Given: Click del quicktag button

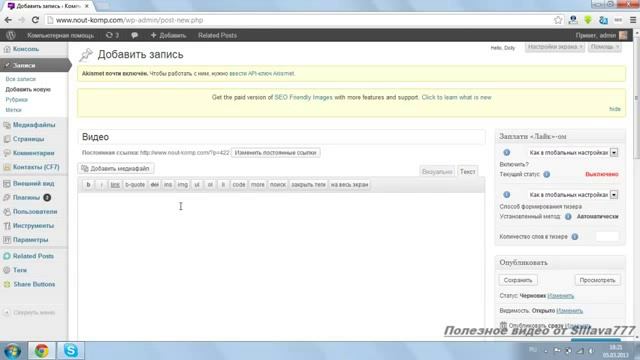Looking at the screenshot, I should point(154,185).
